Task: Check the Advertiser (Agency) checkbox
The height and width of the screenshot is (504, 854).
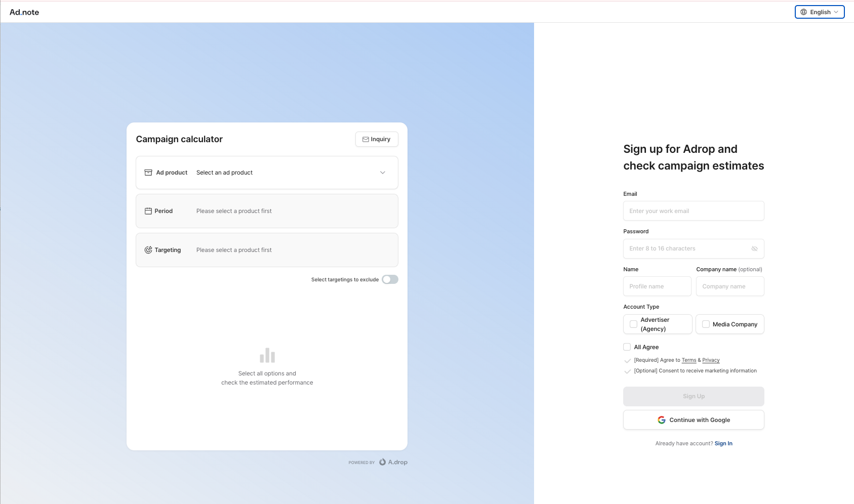Action: click(633, 324)
